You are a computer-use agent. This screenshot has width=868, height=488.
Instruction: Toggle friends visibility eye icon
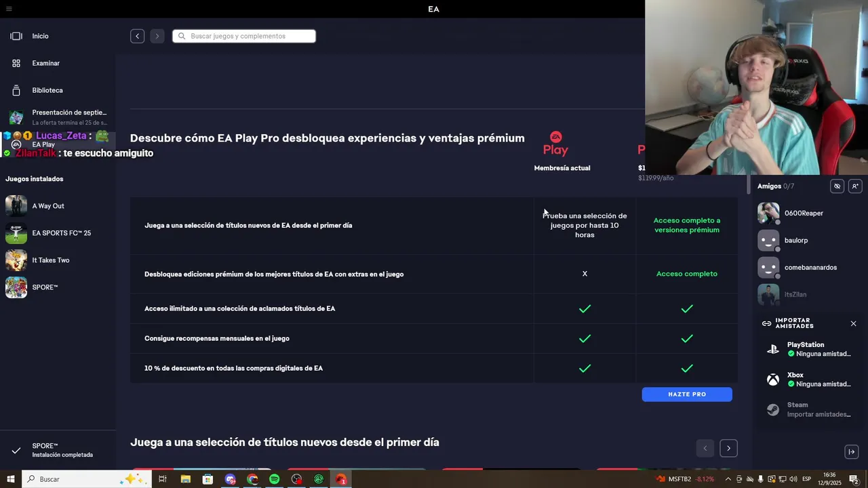[837, 186]
